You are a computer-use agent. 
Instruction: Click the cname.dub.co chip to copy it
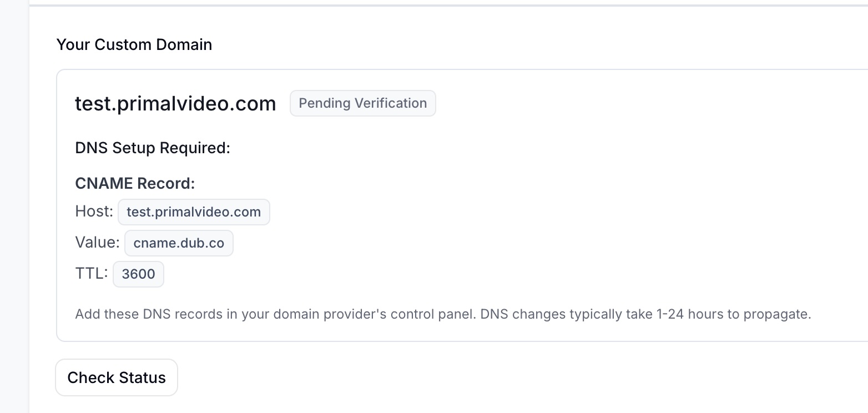pyautogui.click(x=179, y=243)
